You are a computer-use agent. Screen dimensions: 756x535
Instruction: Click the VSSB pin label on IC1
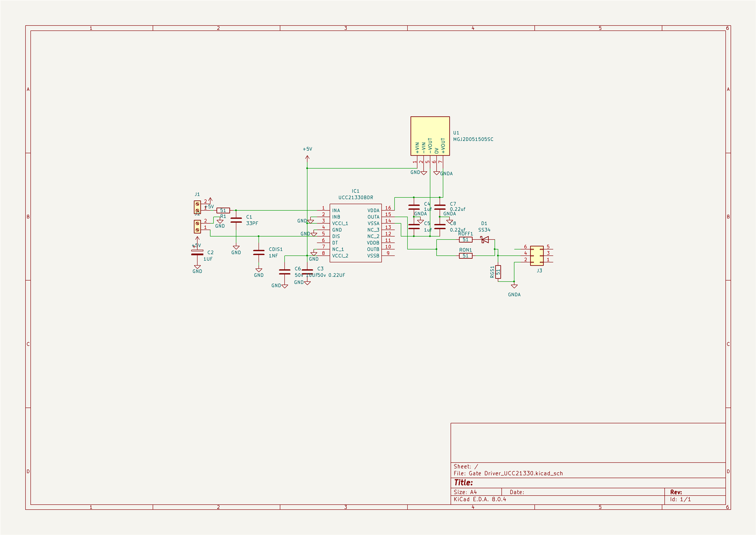[x=373, y=256]
